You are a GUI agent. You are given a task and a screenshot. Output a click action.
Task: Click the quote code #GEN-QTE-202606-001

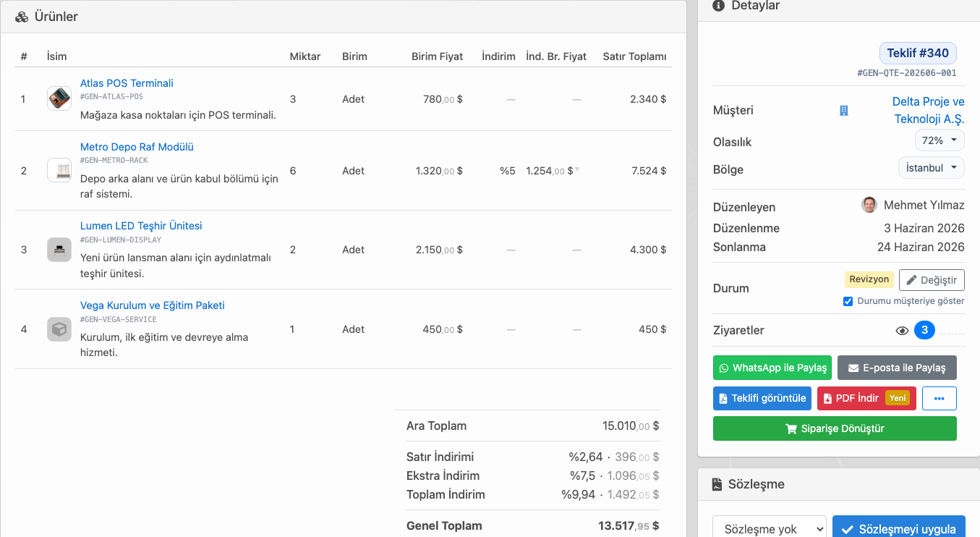(x=907, y=73)
